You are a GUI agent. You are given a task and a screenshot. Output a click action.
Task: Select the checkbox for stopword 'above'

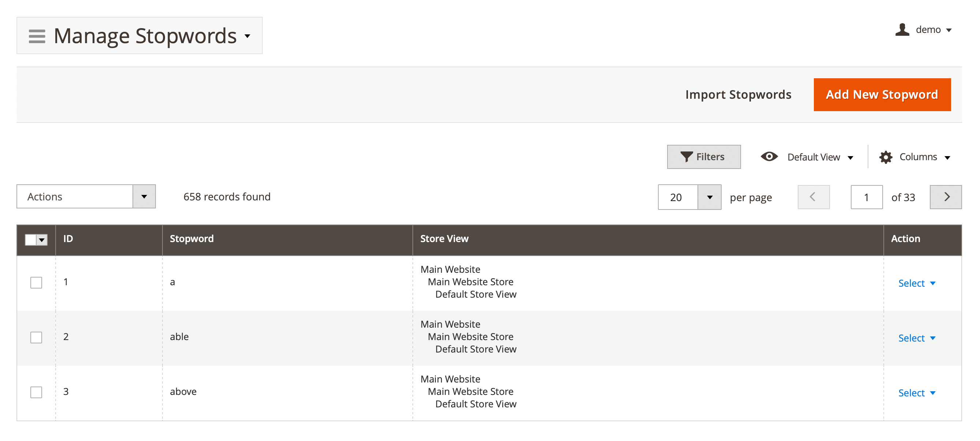tap(36, 392)
